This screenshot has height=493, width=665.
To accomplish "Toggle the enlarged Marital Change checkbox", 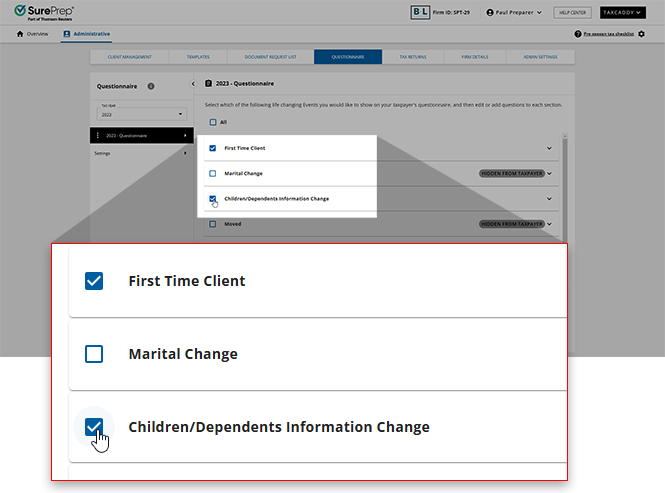I will (x=94, y=354).
